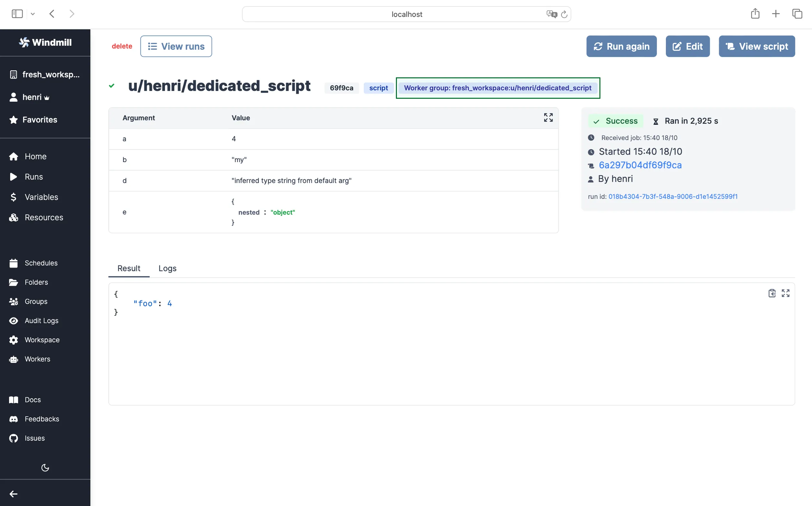Viewport: 812px width, 506px height.
Task: Open Schedules from the sidebar
Action: 41,263
